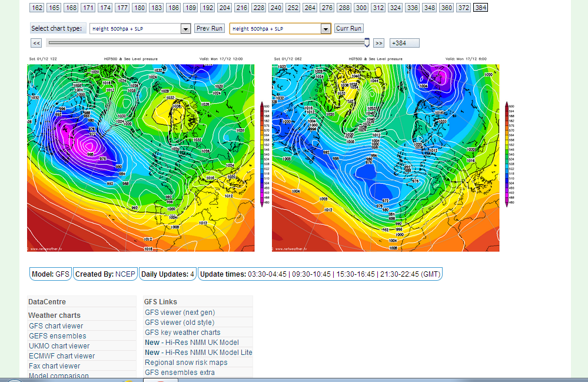Select forecast hour 168
588x382 pixels.
pos(71,8)
